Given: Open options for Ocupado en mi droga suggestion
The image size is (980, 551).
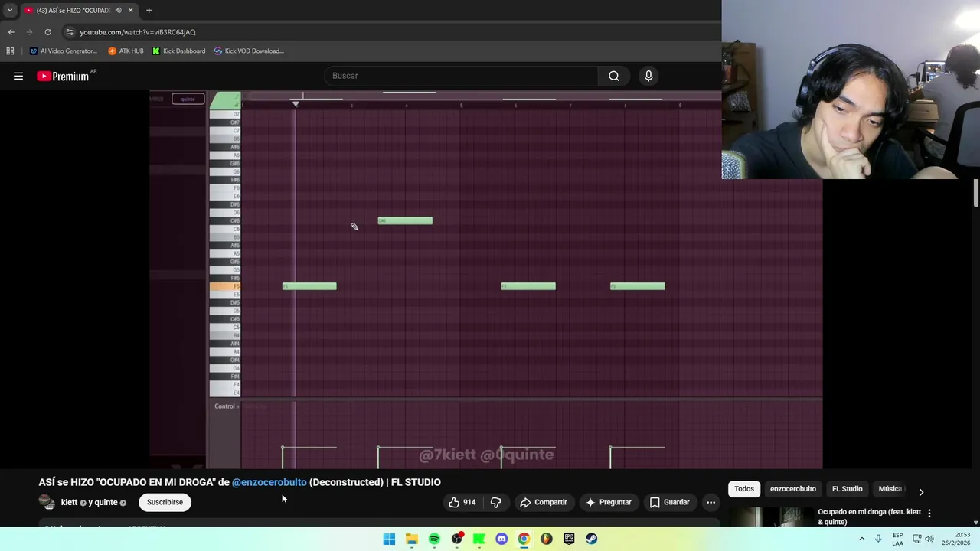Looking at the screenshot, I should click(x=929, y=513).
